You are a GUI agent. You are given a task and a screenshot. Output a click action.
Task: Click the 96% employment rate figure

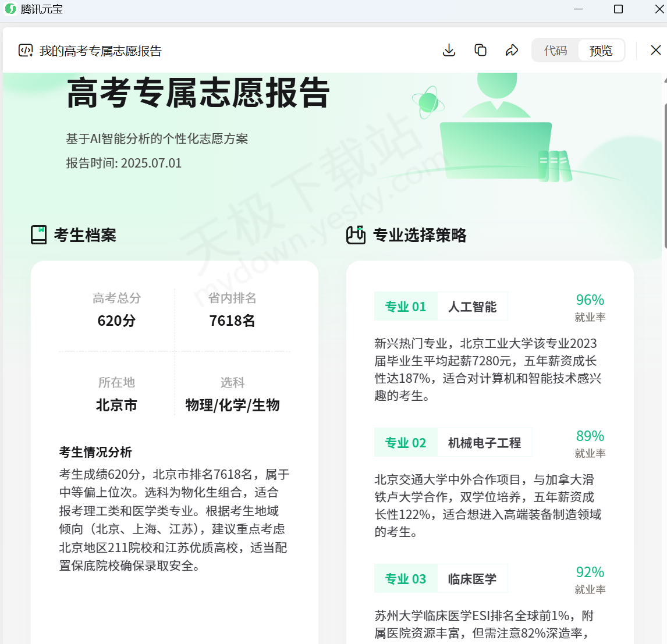590,300
